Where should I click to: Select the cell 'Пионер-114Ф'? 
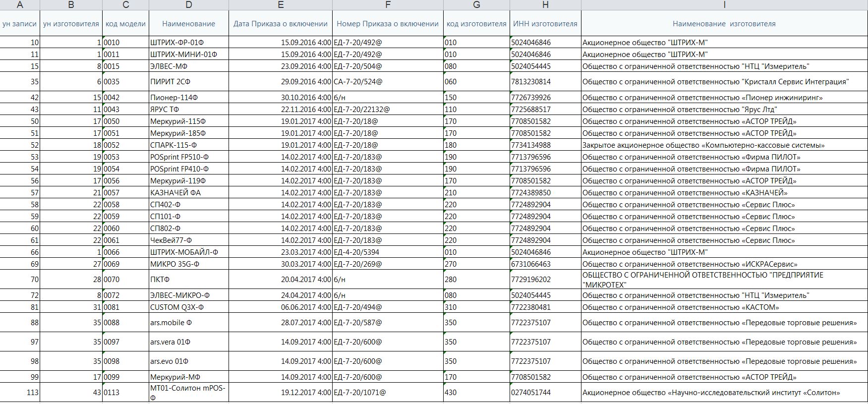[189, 97]
